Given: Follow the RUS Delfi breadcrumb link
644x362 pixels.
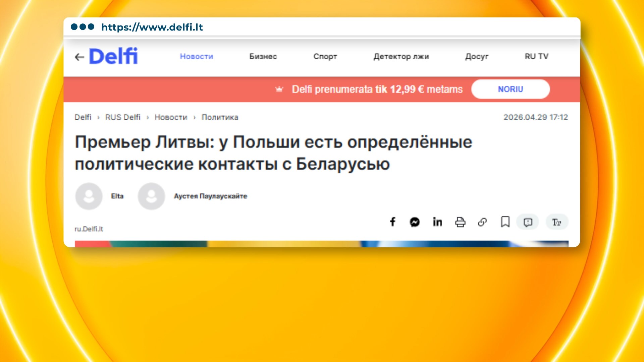Looking at the screenshot, I should click(123, 117).
